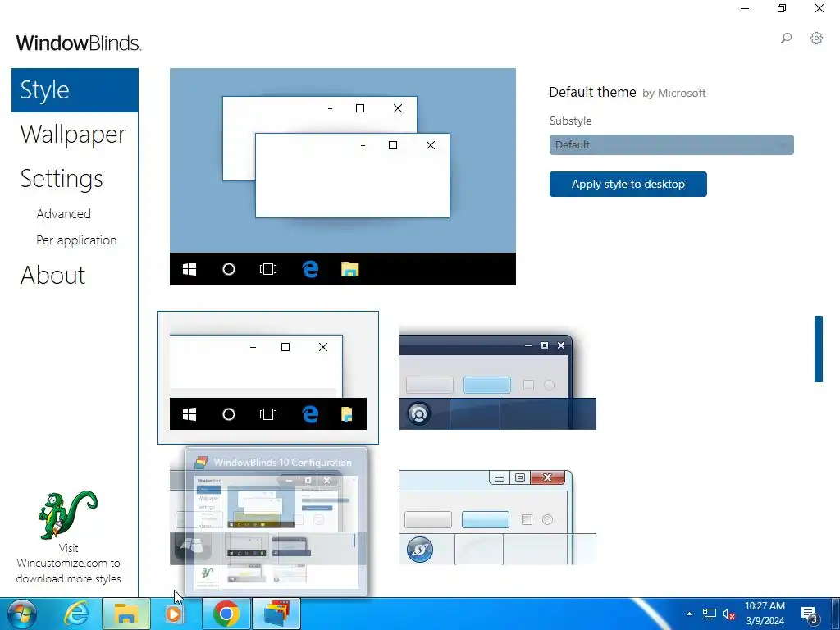Launch Internet Explorer from taskbar
Screen dimensions: 840x630
coord(76,614)
